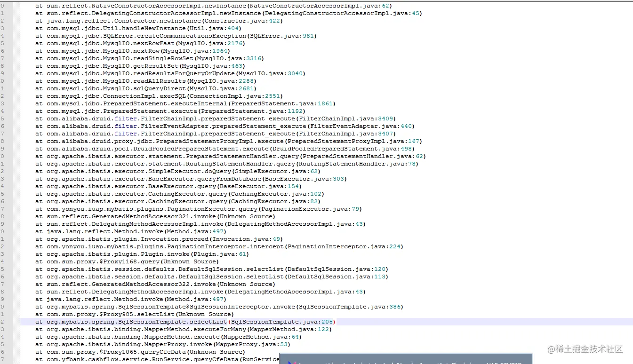Click the Invocation.proceed(Invocation.java:49) line
Screen dimensions: 633x364
coord(159,239)
